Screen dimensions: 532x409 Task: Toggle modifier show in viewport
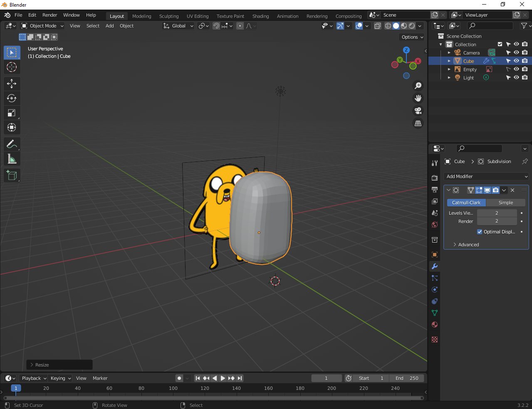(487, 190)
